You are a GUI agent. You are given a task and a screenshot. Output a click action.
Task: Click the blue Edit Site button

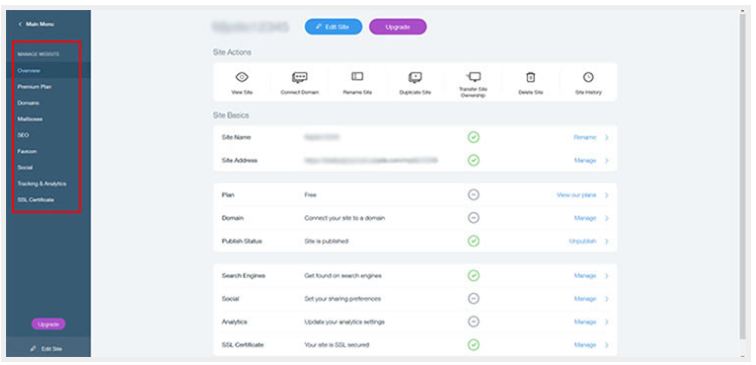click(333, 27)
